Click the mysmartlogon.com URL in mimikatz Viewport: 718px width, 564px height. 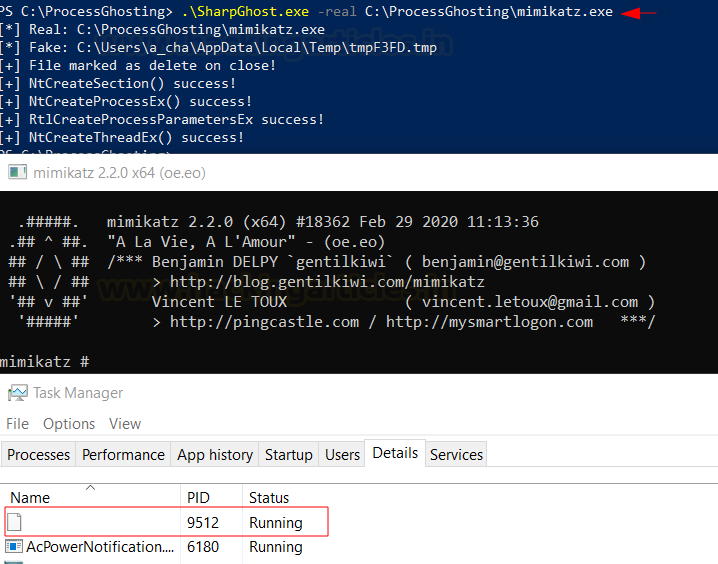489,322
